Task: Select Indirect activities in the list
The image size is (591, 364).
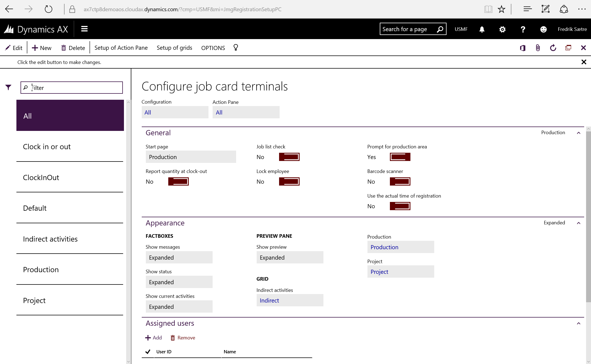Action: pyautogui.click(x=50, y=239)
